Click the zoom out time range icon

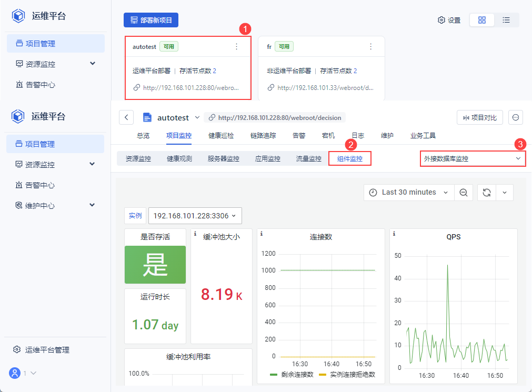tap(464, 193)
